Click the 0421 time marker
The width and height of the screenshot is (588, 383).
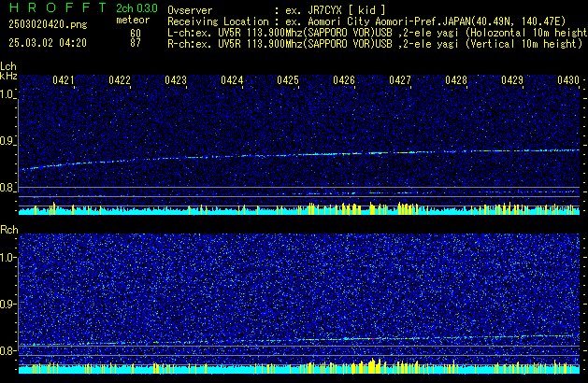[x=64, y=80]
